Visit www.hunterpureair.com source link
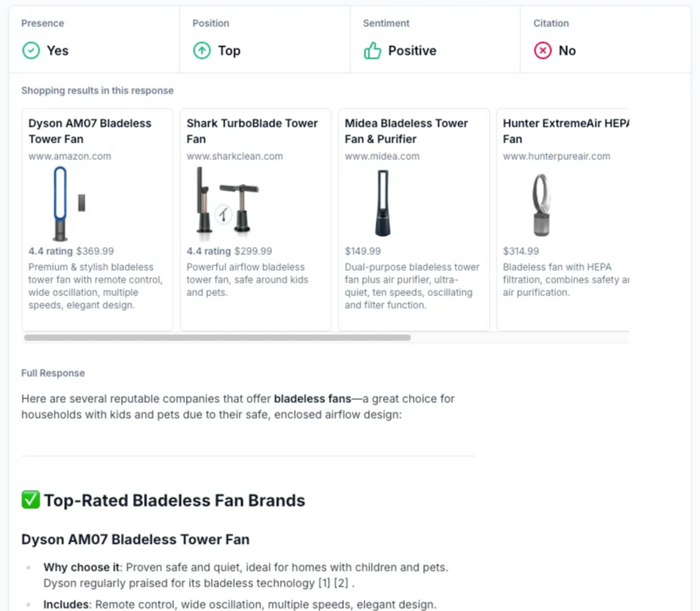Image resolution: width=700 pixels, height=611 pixels. pyautogui.click(x=556, y=157)
